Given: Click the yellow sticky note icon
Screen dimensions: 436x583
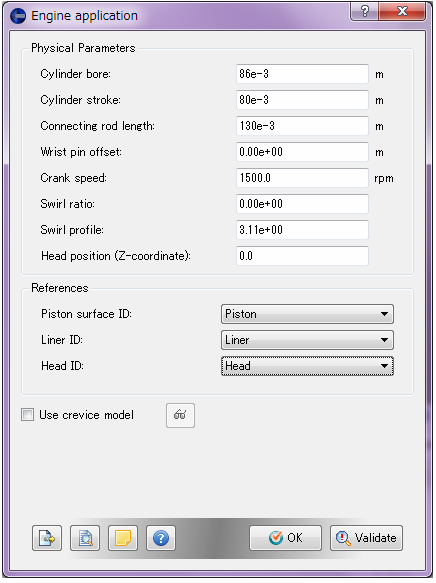Looking at the screenshot, I should [x=123, y=538].
